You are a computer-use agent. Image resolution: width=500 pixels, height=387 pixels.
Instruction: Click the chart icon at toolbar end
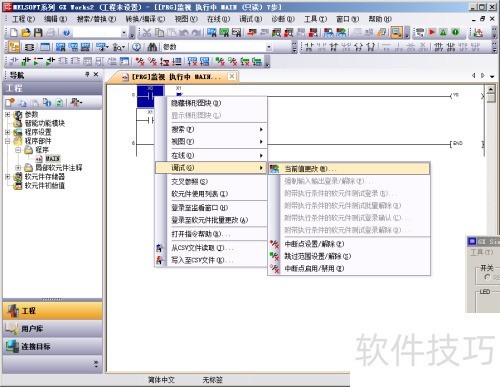point(479,33)
